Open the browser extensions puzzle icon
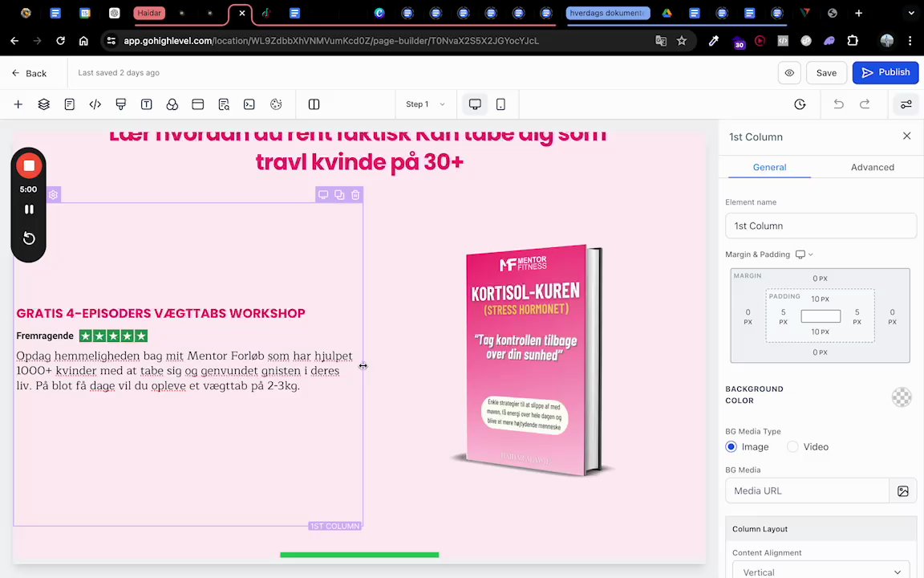The image size is (924, 578). click(x=853, y=41)
